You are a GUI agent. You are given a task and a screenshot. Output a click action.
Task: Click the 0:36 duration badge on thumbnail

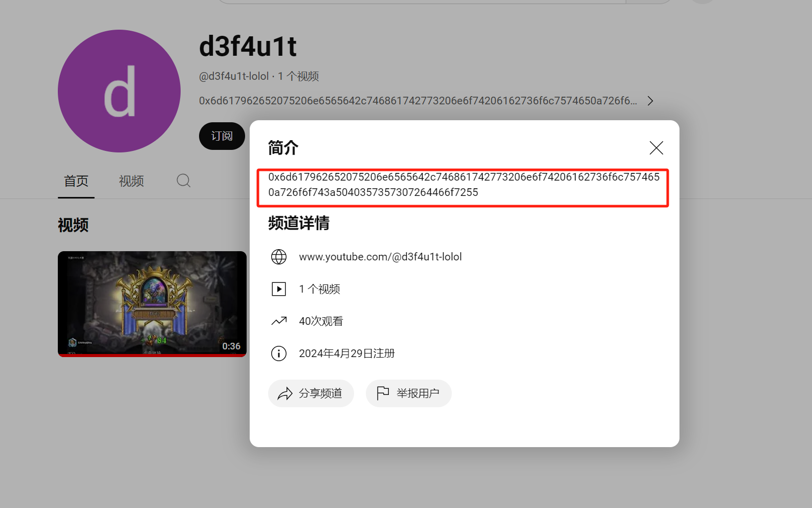click(x=231, y=346)
